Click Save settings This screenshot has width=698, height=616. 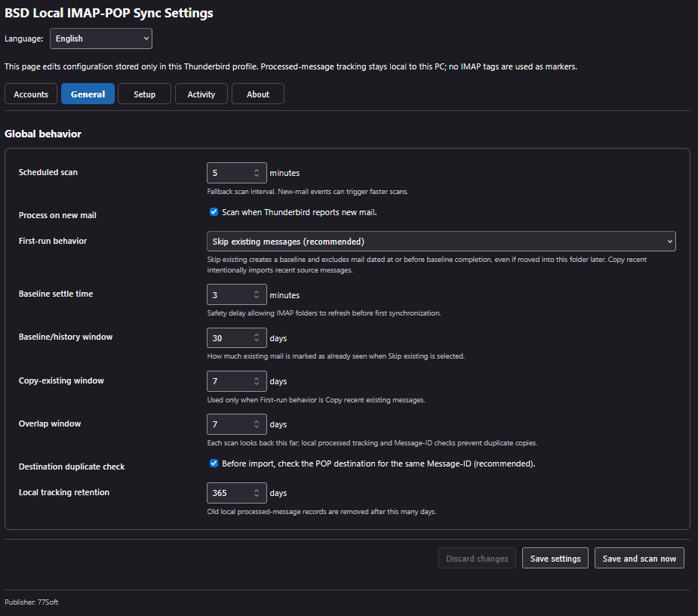point(555,558)
